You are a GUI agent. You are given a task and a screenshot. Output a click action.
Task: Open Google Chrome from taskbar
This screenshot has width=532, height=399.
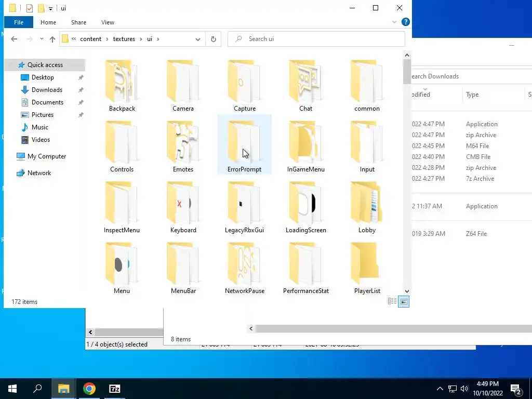[89, 389]
